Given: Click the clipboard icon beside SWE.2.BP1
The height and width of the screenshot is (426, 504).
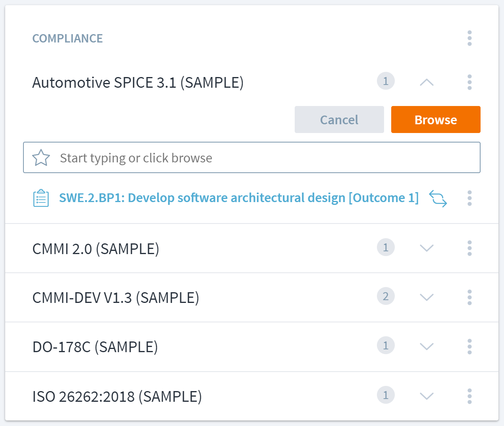Looking at the screenshot, I should point(41,198).
